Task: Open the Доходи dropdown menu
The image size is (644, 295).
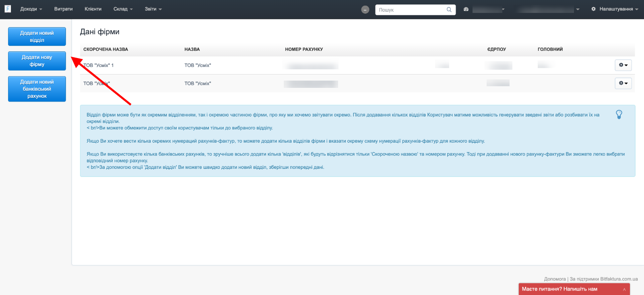Action: pyautogui.click(x=31, y=9)
